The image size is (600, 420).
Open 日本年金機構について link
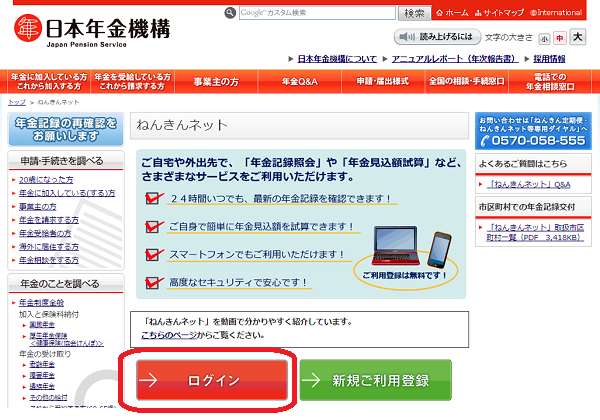tap(337, 59)
